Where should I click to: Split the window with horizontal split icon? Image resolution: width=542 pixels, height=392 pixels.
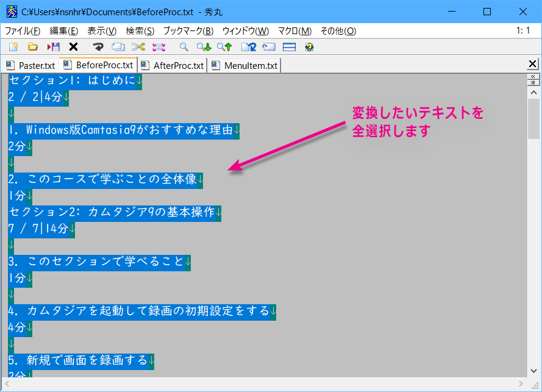(290, 47)
